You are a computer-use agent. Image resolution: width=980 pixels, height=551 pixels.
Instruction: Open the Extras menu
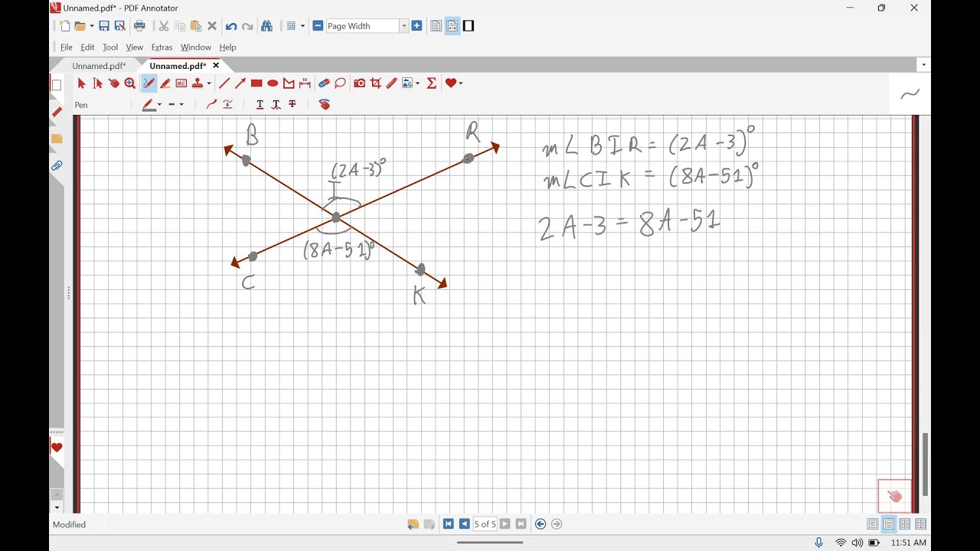pyautogui.click(x=162, y=47)
